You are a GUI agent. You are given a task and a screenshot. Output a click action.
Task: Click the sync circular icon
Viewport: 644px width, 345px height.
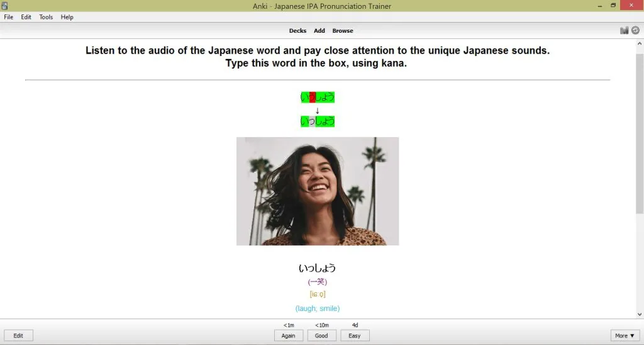(635, 30)
